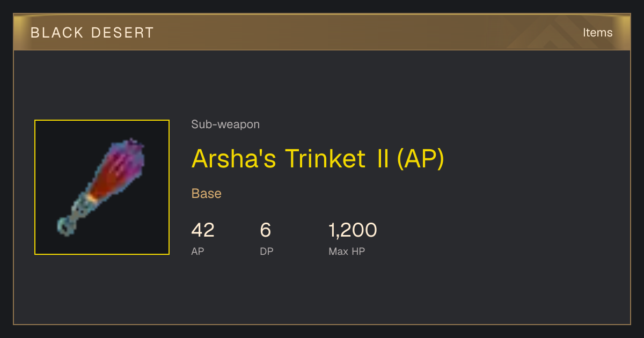Click the Base enhancement level text
The image size is (644, 338).
pos(207,194)
